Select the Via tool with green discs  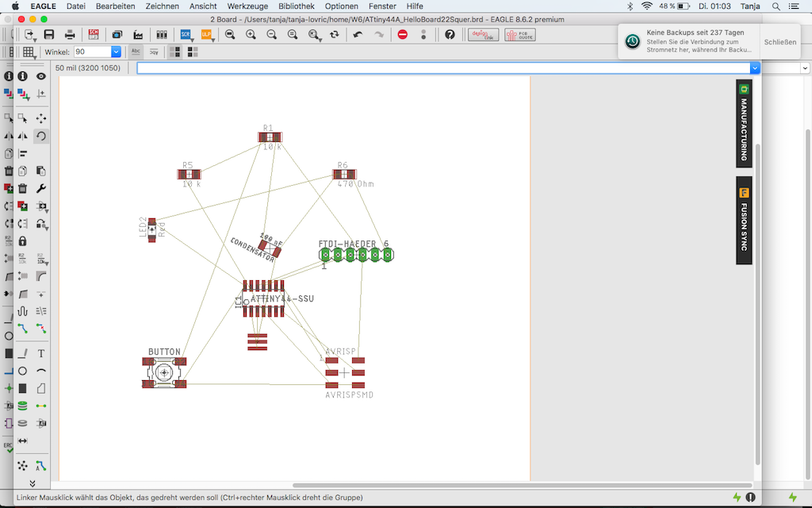[23, 406]
